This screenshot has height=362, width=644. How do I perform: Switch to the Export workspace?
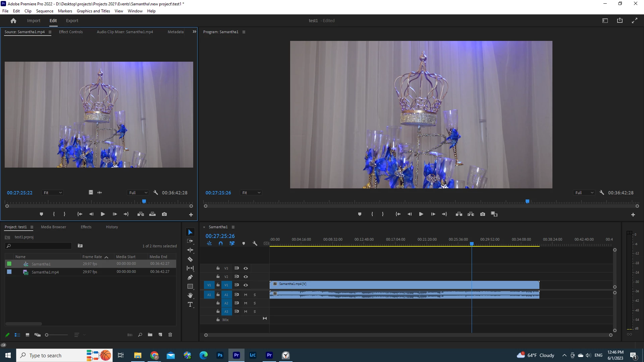coord(72,21)
